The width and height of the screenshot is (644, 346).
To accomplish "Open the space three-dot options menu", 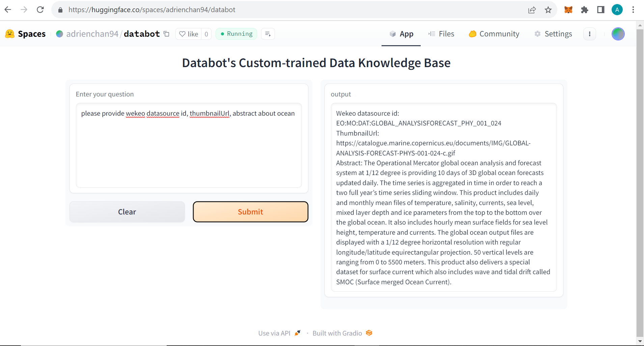I will pos(590,34).
